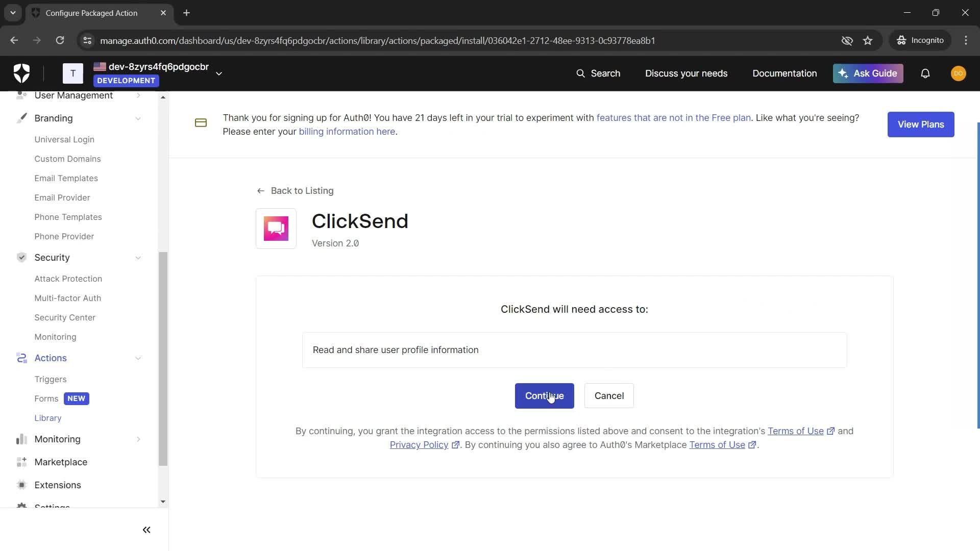This screenshot has width=980, height=551.
Task: Open Phone Provider
Action: (x=64, y=236)
